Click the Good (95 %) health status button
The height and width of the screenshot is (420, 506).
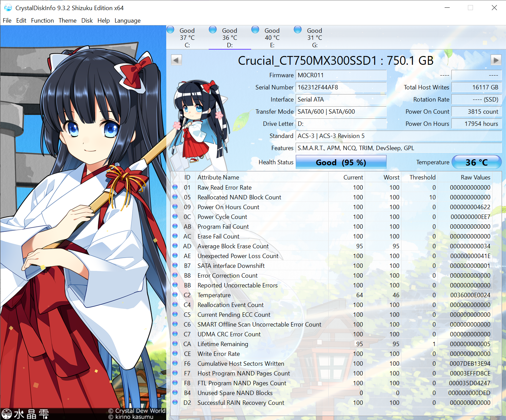pyautogui.click(x=341, y=162)
